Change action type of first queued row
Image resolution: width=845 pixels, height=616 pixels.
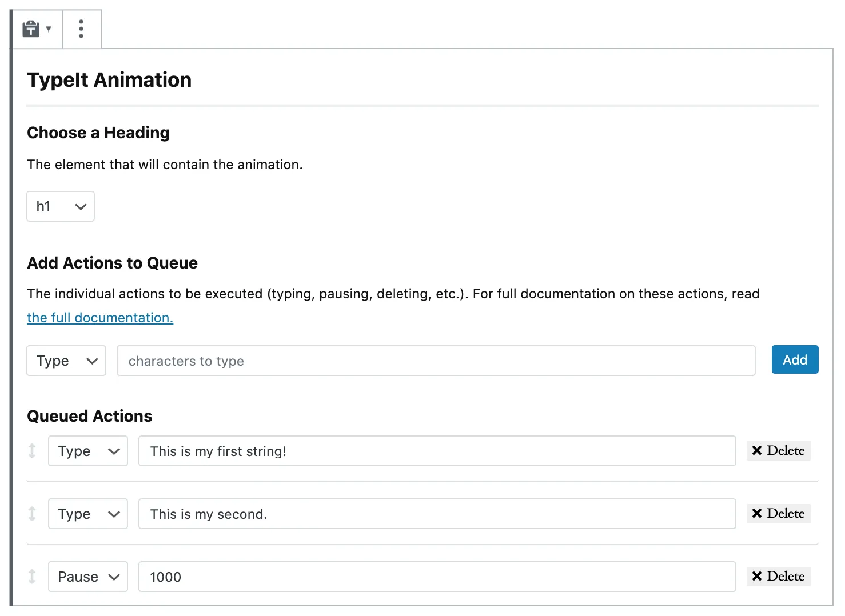coord(88,451)
